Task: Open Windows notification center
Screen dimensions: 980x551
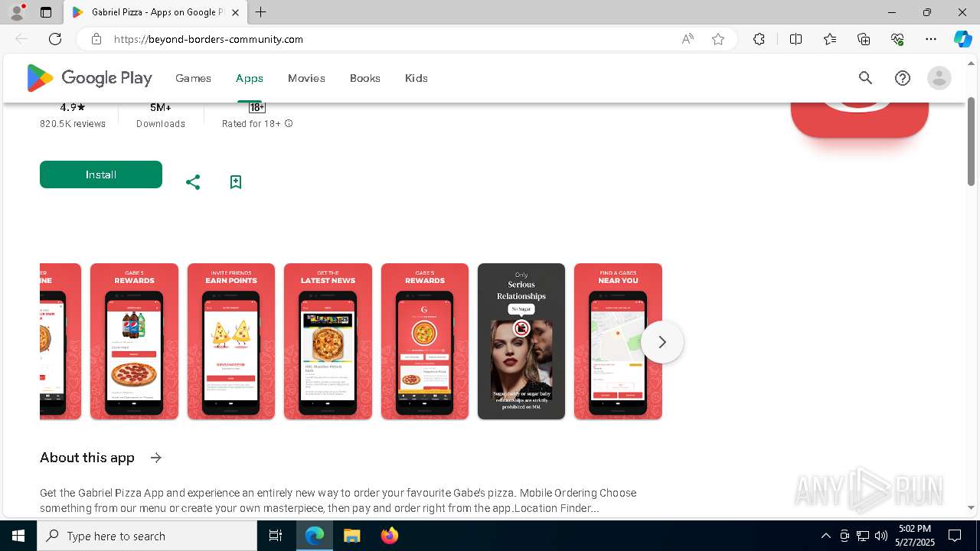Action: point(955,536)
